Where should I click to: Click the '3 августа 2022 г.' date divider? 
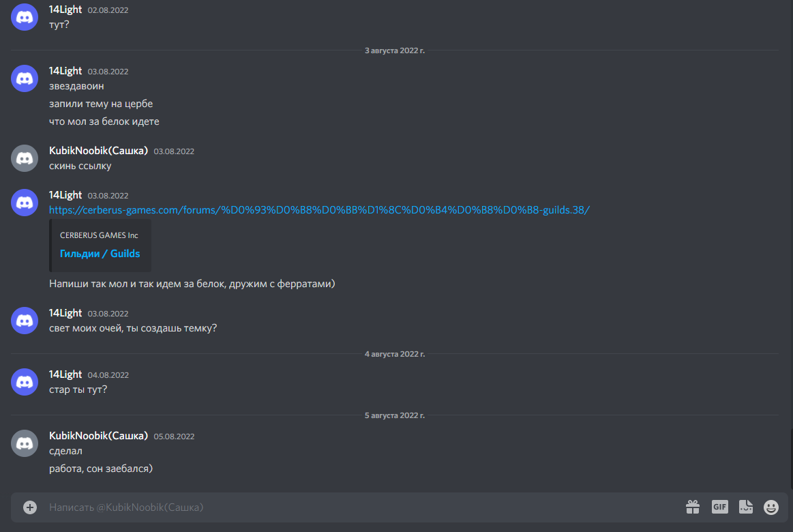coord(395,50)
